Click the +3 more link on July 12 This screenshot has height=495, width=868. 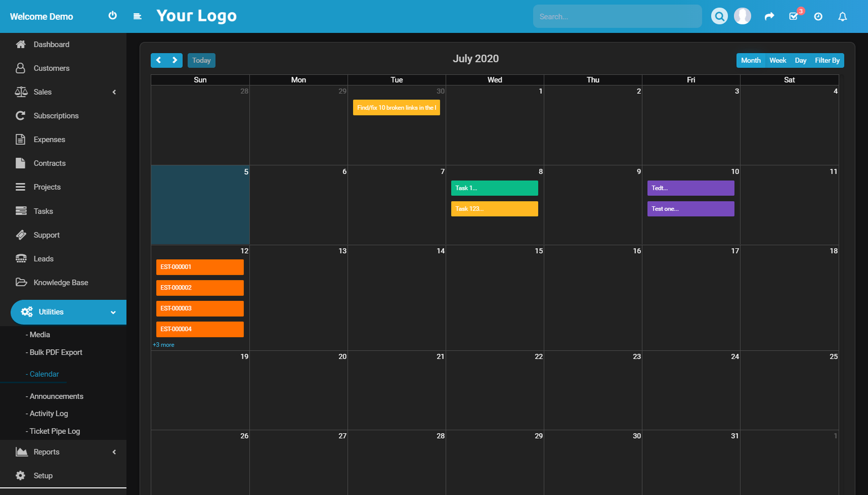pyautogui.click(x=163, y=345)
